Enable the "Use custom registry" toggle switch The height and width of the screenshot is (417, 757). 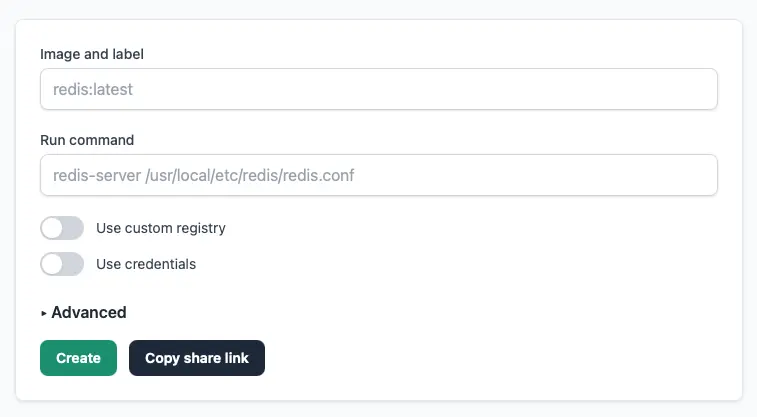pyautogui.click(x=62, y=228)
